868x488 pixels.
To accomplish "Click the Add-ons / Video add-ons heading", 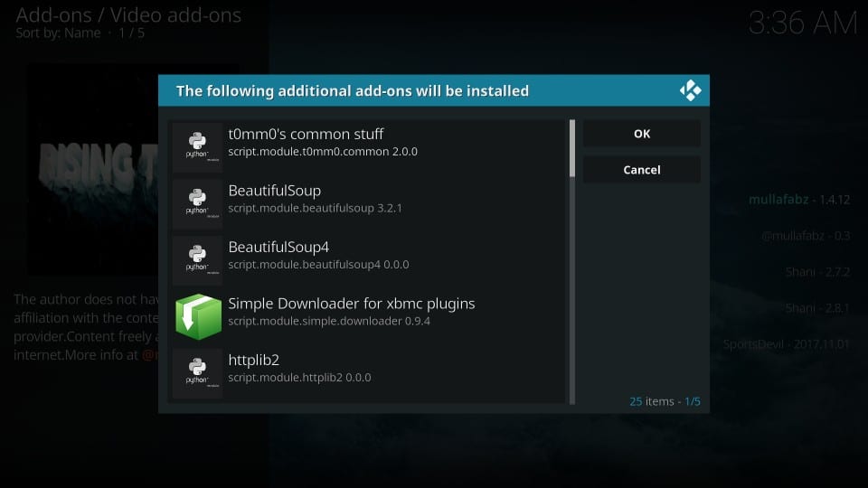I will coord(128,15).
